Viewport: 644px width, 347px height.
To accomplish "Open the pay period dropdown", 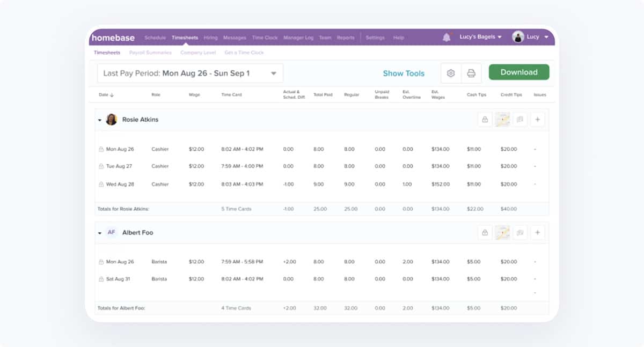I will pos(275,73).
